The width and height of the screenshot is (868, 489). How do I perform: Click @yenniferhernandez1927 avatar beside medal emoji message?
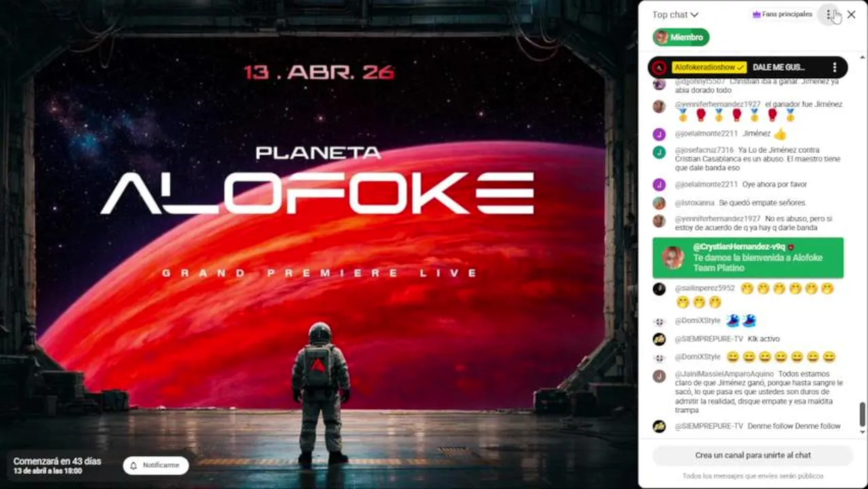[x=659, y=107]
